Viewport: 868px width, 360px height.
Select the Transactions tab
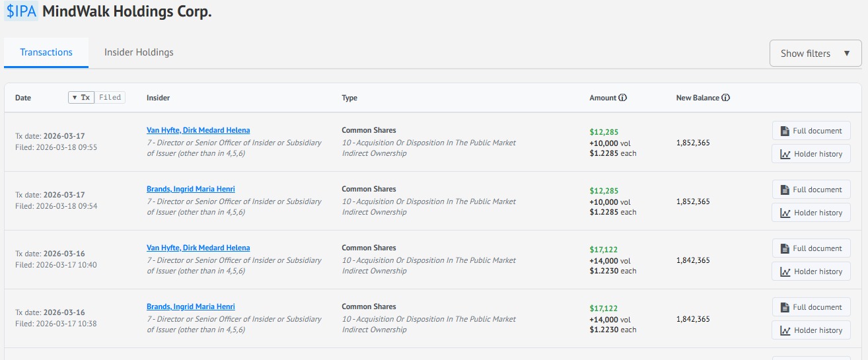(46, 52)
